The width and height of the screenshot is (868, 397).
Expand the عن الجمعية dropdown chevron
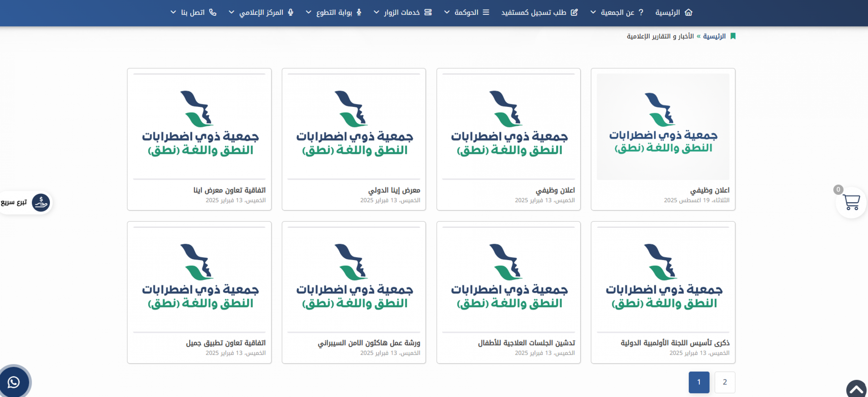593,13
